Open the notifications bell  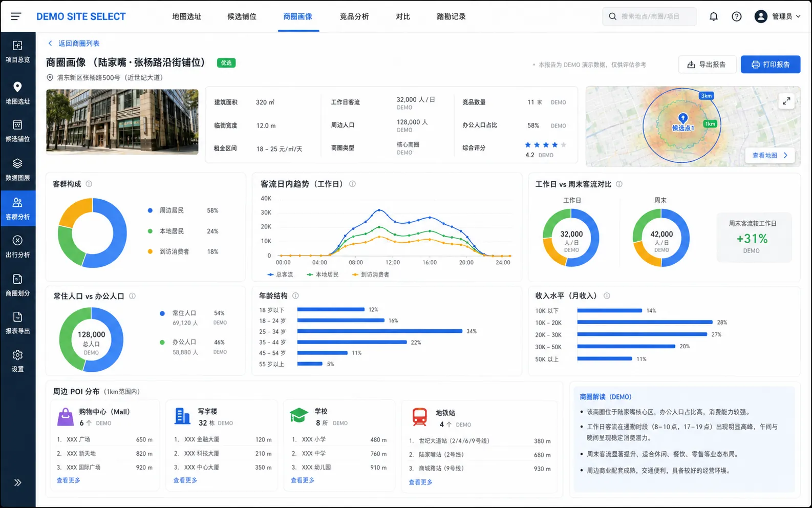click(714, 16)
